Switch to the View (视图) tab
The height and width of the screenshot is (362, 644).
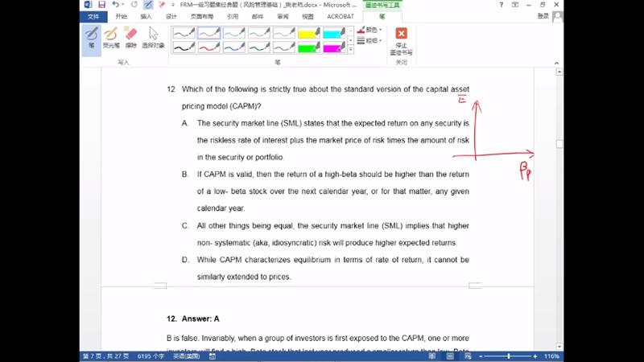tap(308, 16)
